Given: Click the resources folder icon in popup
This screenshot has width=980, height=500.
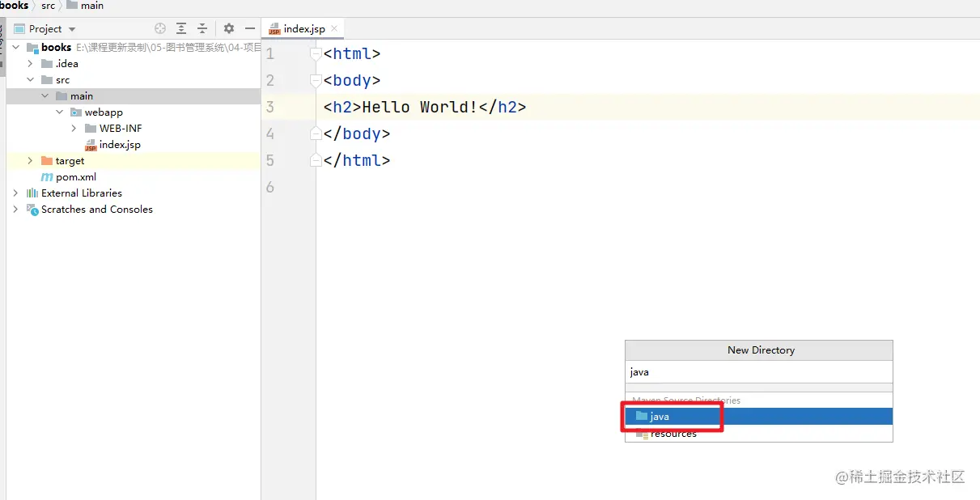Looking at the screenshot, I should 643,434.
